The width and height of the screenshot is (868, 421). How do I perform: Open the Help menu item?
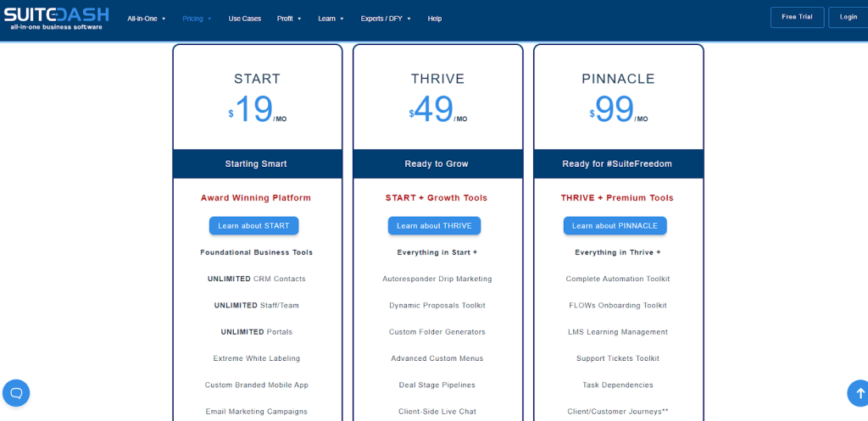[435, 18]
